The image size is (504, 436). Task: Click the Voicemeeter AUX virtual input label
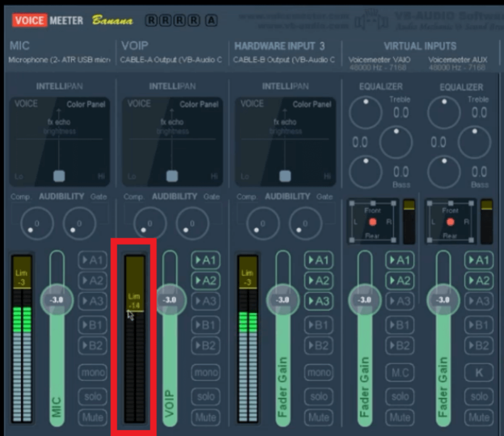[458, 60]
